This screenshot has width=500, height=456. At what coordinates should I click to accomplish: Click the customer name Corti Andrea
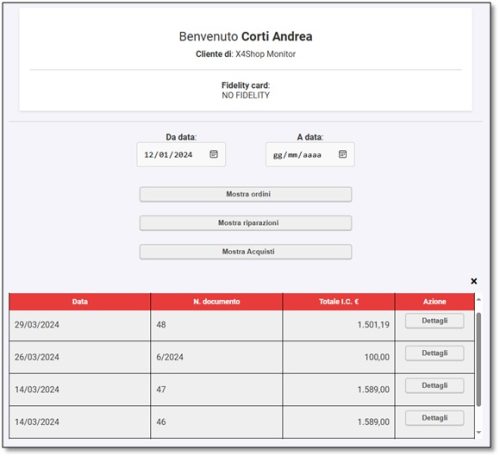(277, 36)
